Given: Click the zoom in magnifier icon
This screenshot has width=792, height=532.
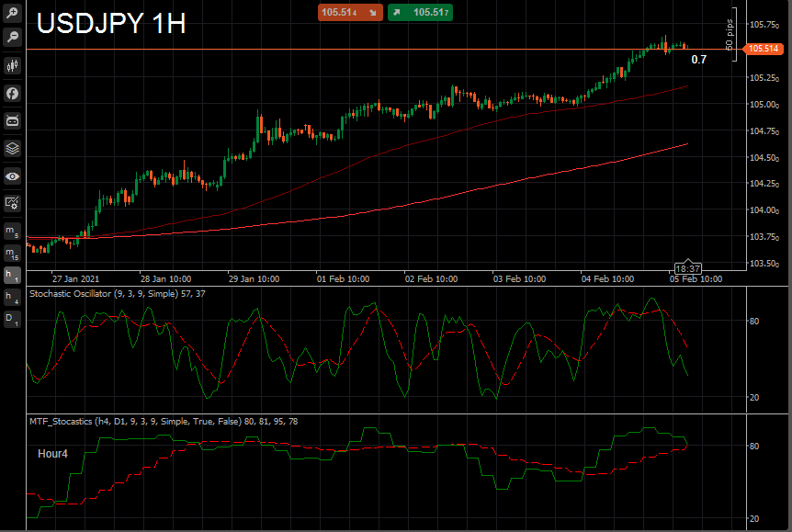Looking at the screenshot, I should [x=12, y=12].
